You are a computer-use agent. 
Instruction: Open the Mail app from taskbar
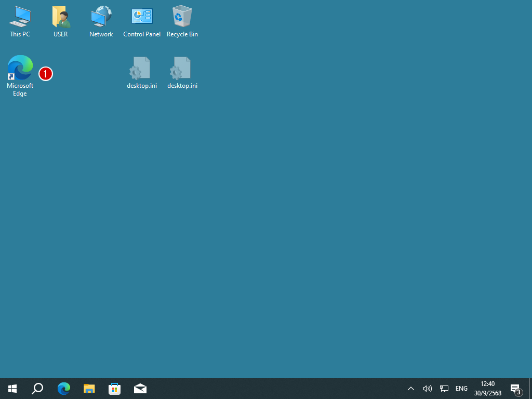click(x=140, y=389)
